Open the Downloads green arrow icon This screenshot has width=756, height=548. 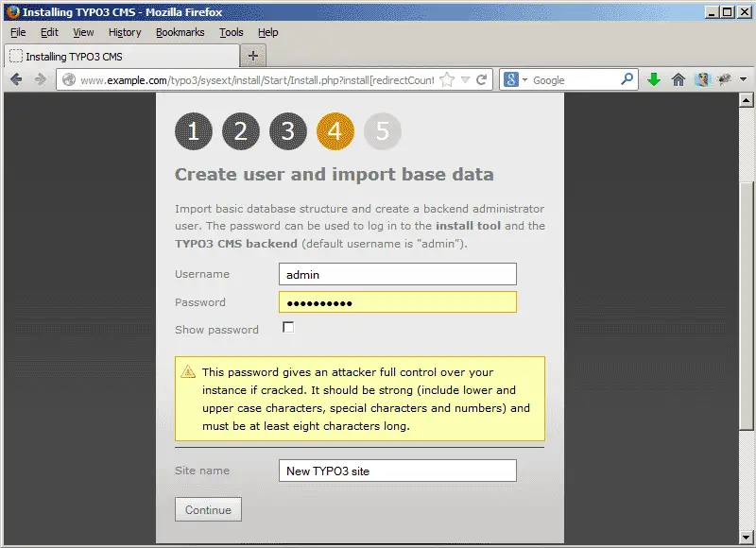[x=654, y=79]
